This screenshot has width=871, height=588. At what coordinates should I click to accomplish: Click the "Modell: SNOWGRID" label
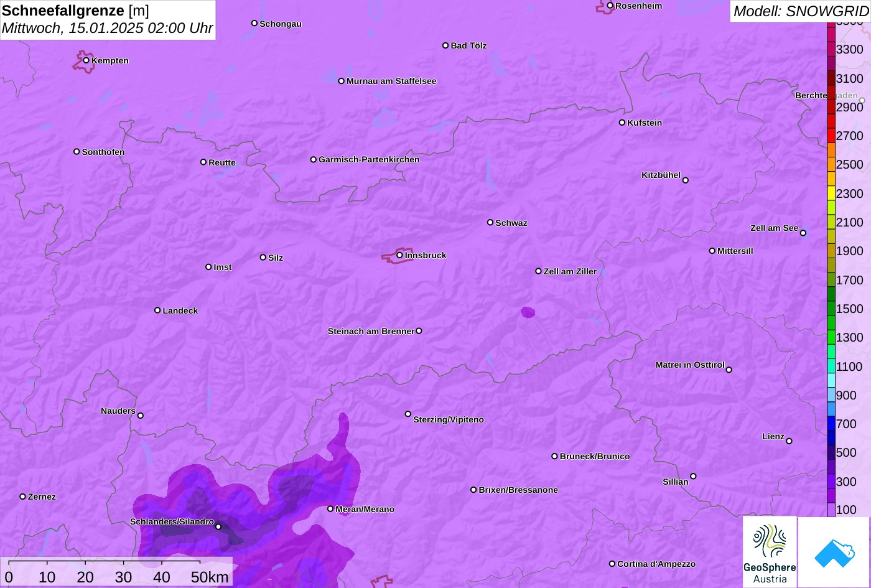click(801, 11)
